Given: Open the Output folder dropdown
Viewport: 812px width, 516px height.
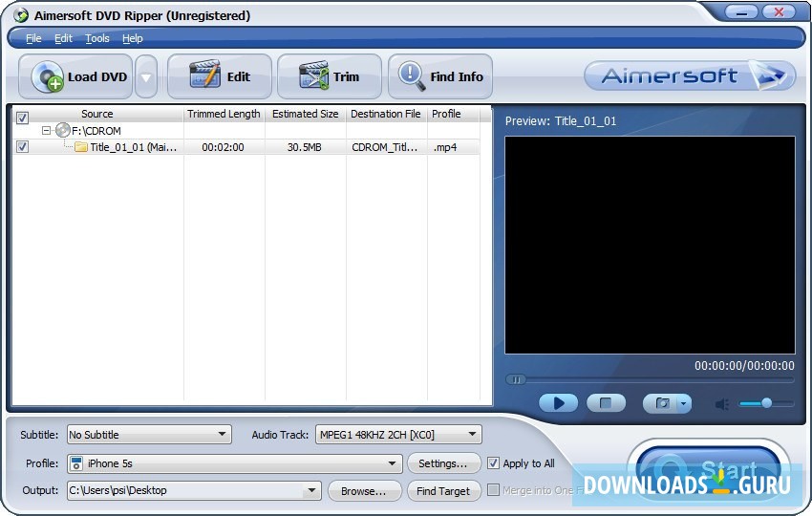Looking at the screenshot, I should click(x=194, y=490).
